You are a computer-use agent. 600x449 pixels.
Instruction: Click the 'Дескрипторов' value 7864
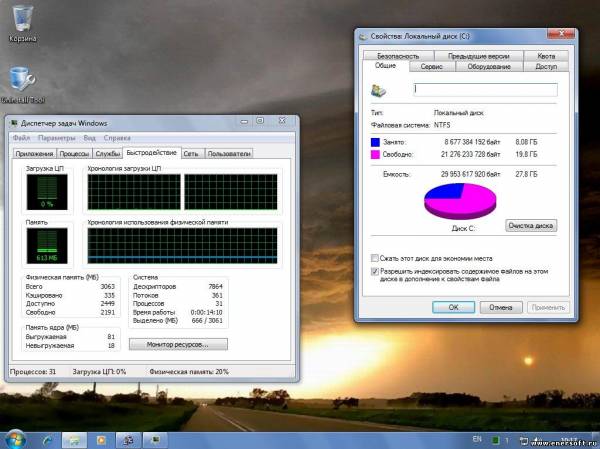tap(215, 287)
